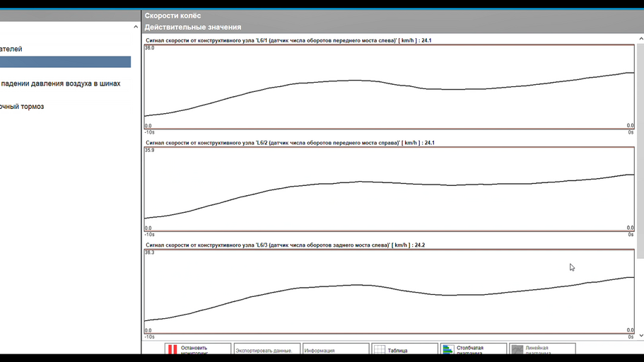The height and width of the screenshot is (362, 644).
Task: Click the 'Скорости колёс' header
Action: click(x=172, y=16)
